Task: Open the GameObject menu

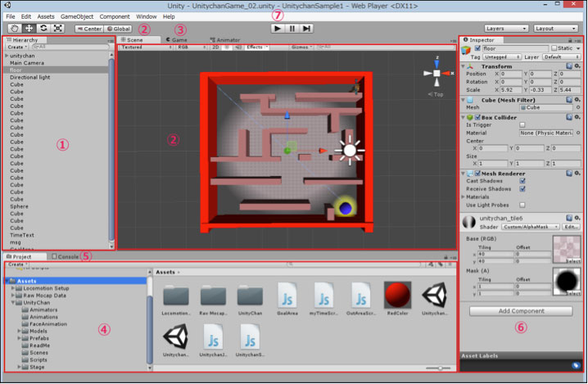Action: click(x=77, y=16)
